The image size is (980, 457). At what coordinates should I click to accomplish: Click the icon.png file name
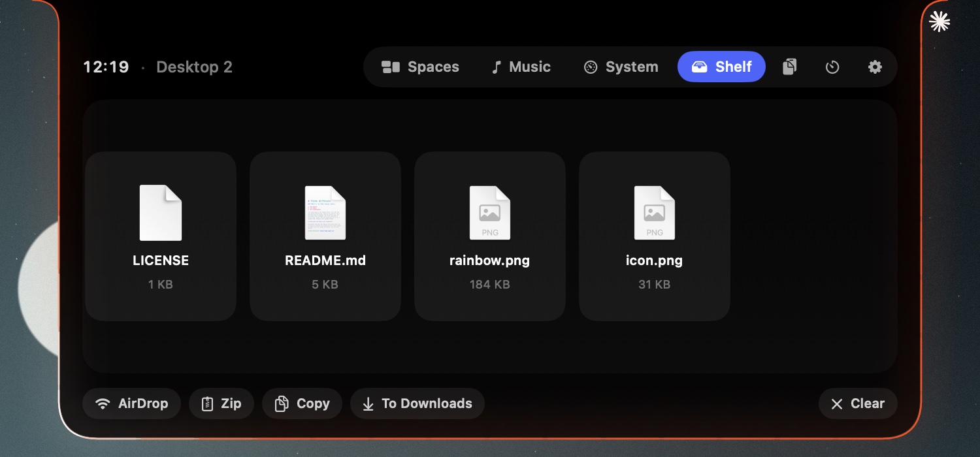click(655, 260)
